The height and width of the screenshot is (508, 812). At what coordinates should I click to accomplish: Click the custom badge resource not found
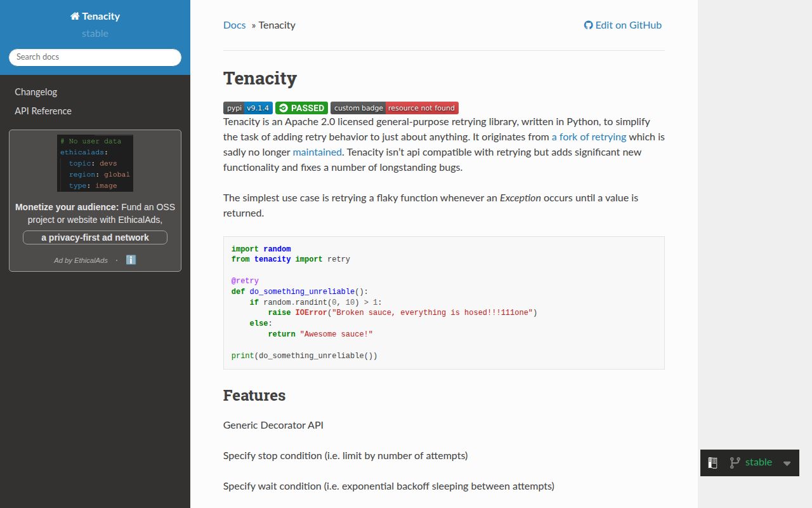395,108
